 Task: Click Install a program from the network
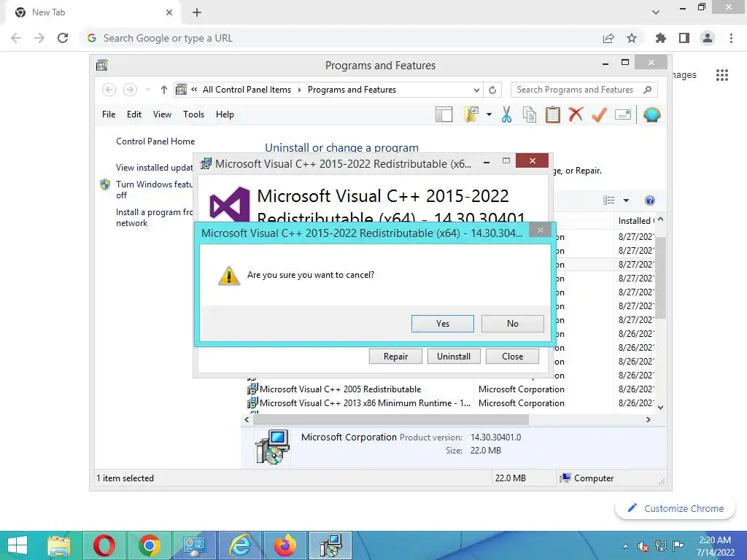[x=155, y=217]
